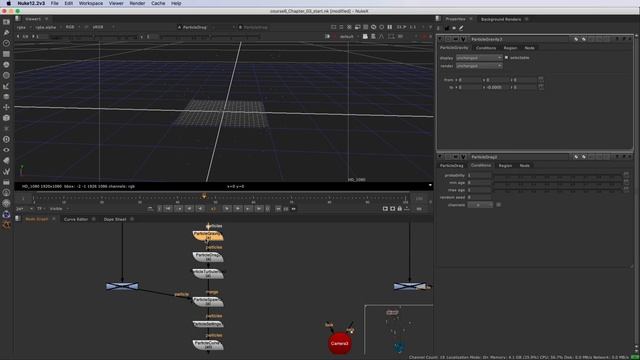Click the pause icon in Viewer toolbar
This screenshot has height=360, width=640.
tap(390, 27)
